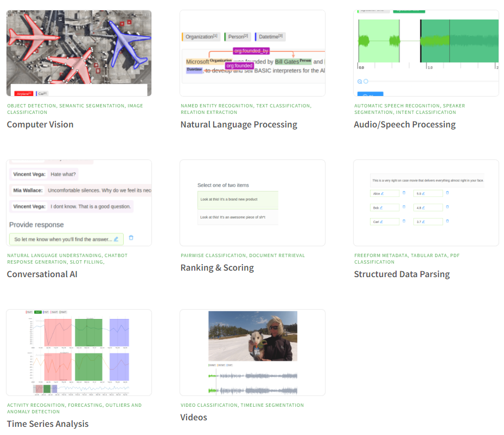Viewport: 504px width, 435px height.
Task: Click the edit pencil next to Alice
Action: [382, 194]
